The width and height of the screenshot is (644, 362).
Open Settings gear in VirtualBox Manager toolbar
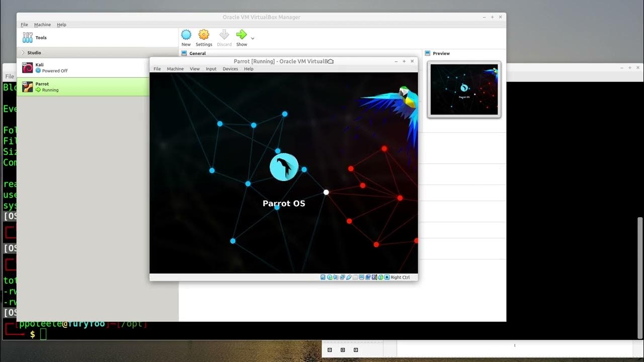[204, 35]
